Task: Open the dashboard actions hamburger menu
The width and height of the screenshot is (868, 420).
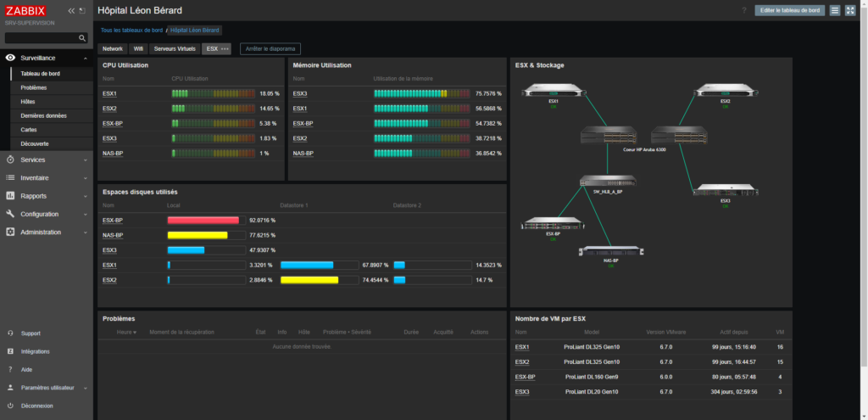Action: click(835, 10)
